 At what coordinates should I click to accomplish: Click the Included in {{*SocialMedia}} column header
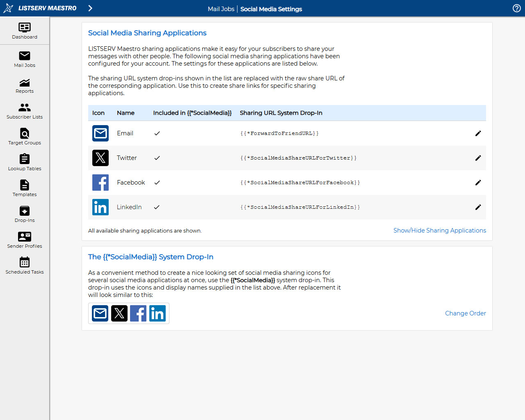[x=192, y=113]
